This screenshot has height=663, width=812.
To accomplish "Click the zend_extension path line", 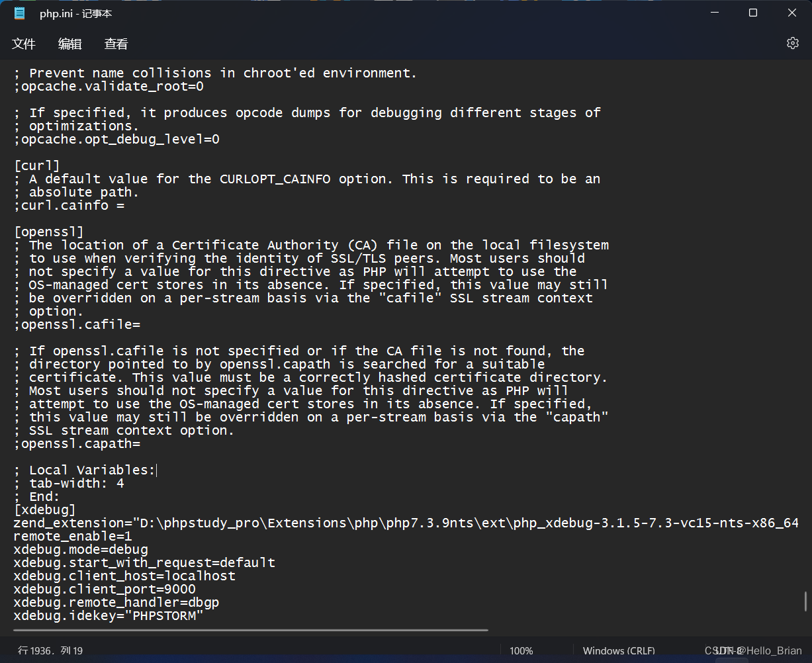I will [x=406, y=523].
